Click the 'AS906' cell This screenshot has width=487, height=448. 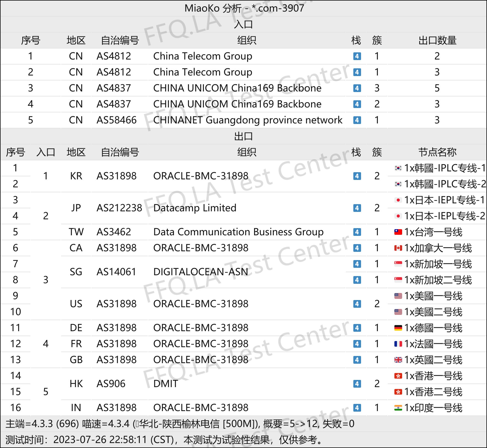(111, 384)
